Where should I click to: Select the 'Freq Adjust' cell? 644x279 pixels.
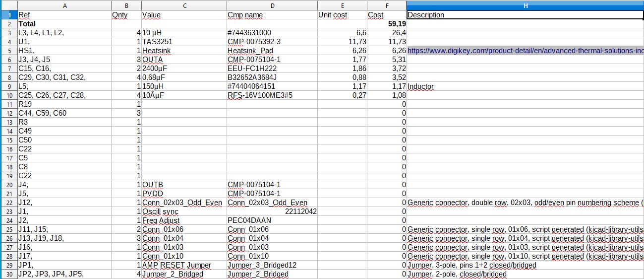(x=184, y=220)
